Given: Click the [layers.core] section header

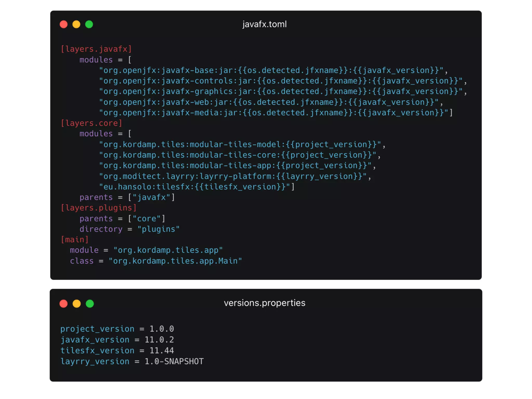Looking at the screenshot, I should (x=91, y=123).
